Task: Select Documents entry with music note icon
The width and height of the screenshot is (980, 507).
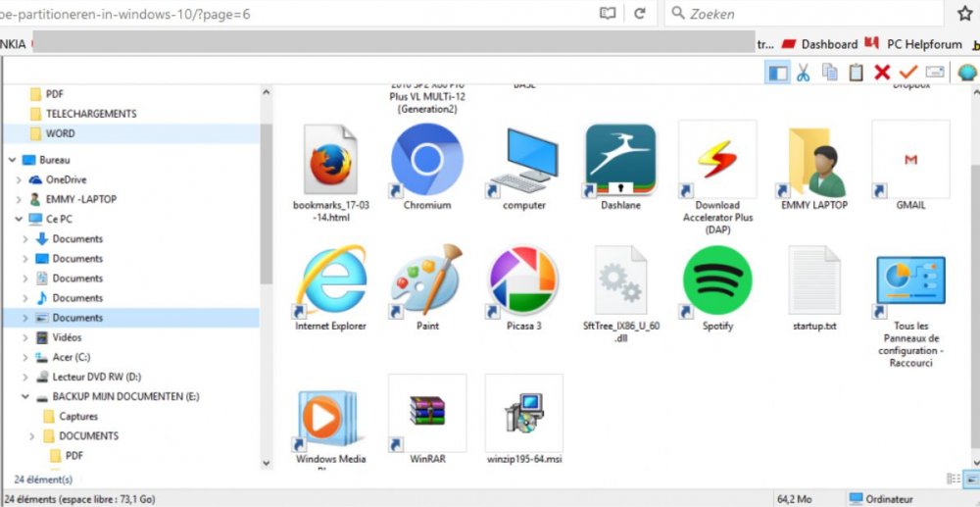Action: 77,298
